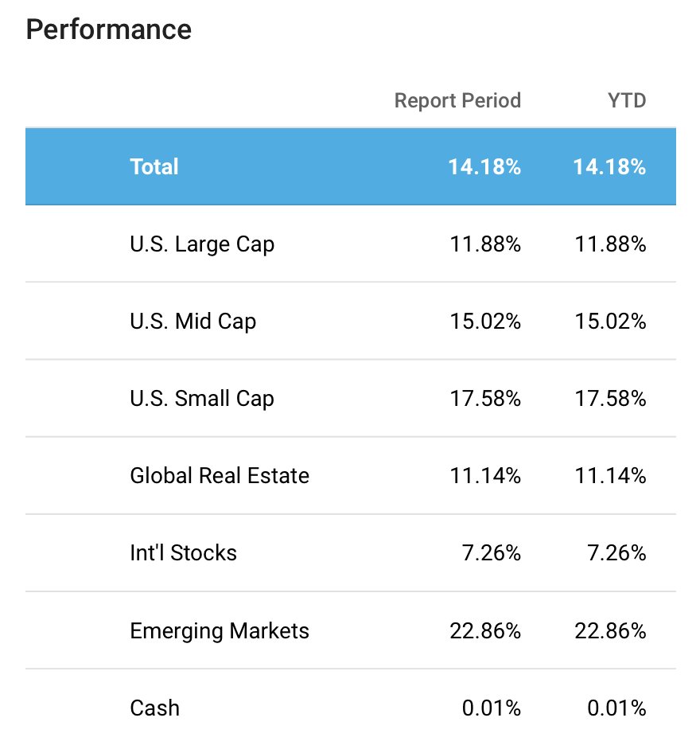Click the YTD column header

click(627, 101)
